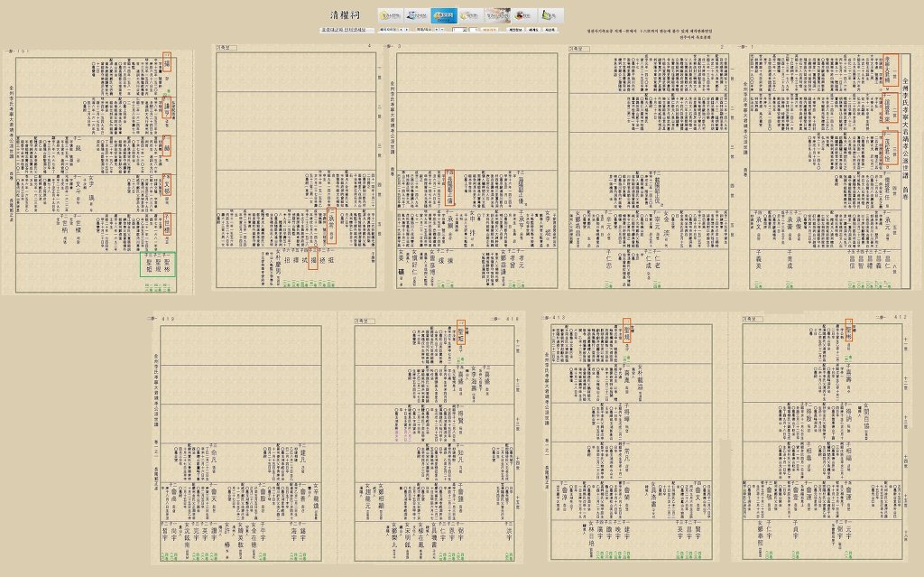Click the first toolbar number input field
The image size is (924, 577).
(460, 30)
